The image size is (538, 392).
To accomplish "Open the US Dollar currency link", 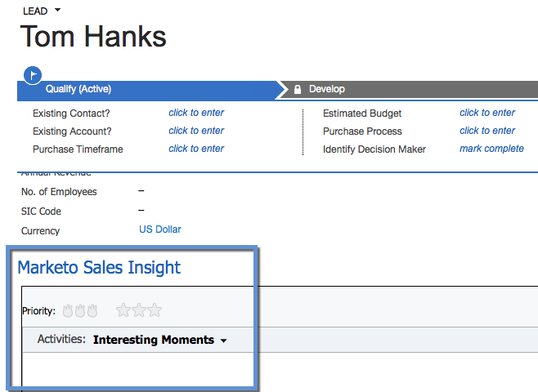I will pyautogui.click(x=160, y=229).
